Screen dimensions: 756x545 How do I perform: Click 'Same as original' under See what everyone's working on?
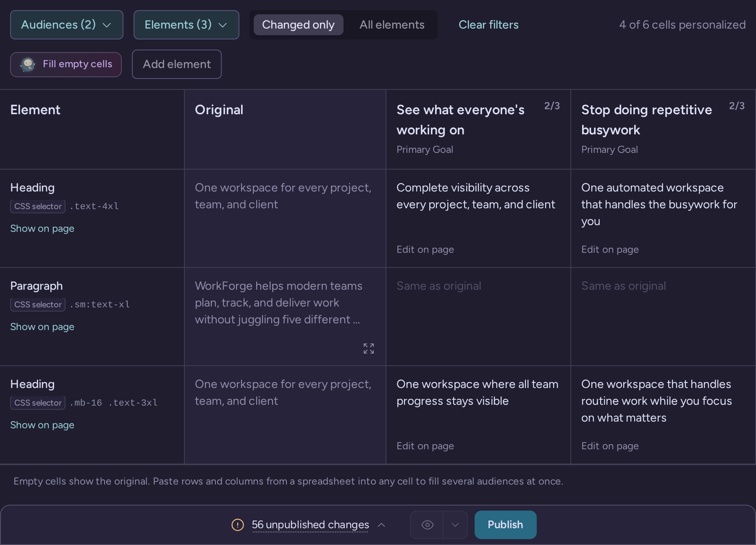[439, 286]
